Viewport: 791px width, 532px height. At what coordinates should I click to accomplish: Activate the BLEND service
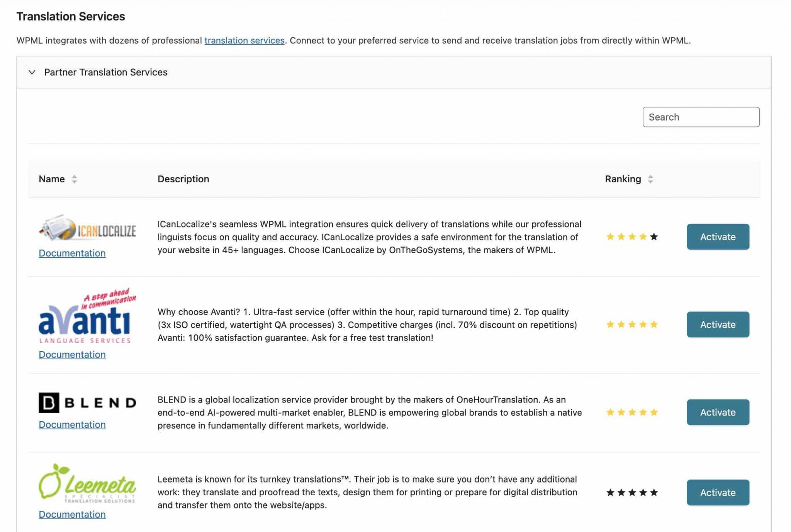pyautogui.click(x=718, y=412)
